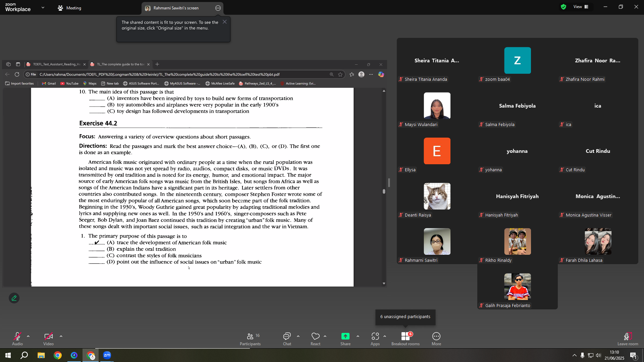Open the New tab bookmark
644x362 pixels.
[110, 83]
